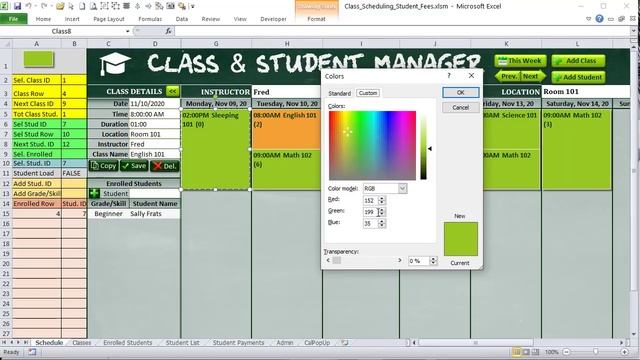Open the Formulas ribbon tab

(x=150, y=19)
